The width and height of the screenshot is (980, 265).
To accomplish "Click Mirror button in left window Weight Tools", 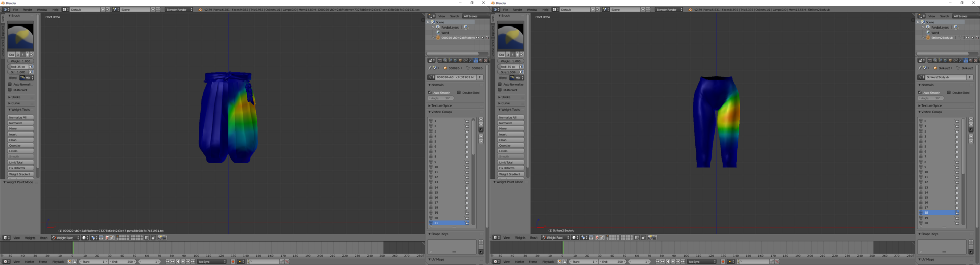I will 20,128.
